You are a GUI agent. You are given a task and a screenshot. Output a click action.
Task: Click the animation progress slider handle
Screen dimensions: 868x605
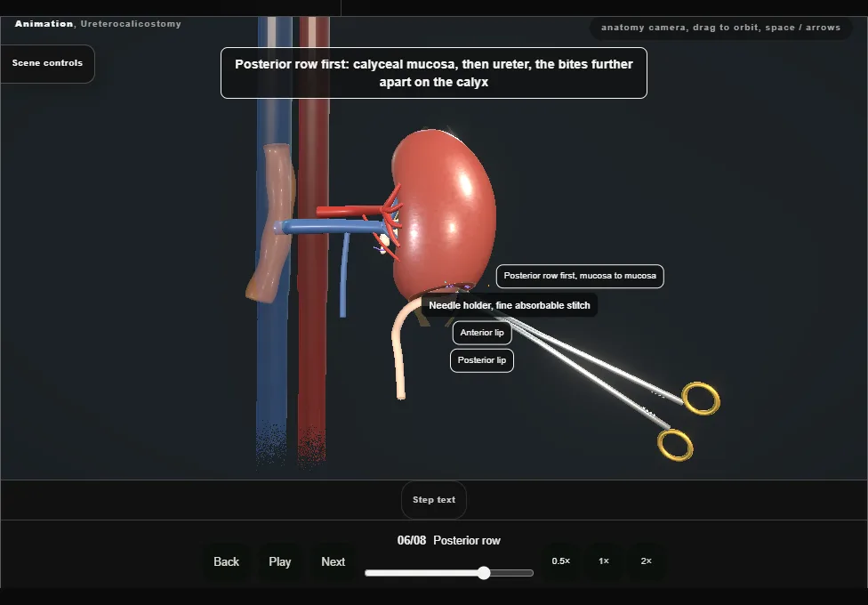pyautogui.click(x=484, y=573)
